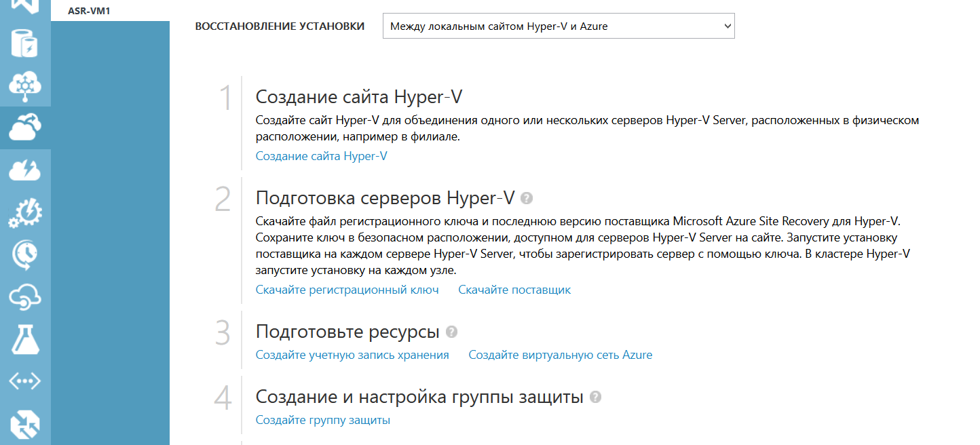Image resolution: width=980 pixels, height=445 pixels.
Task: Open the Скачайте регистрационный ключ link
Action: pyautogui.click(x=347, y=290)
